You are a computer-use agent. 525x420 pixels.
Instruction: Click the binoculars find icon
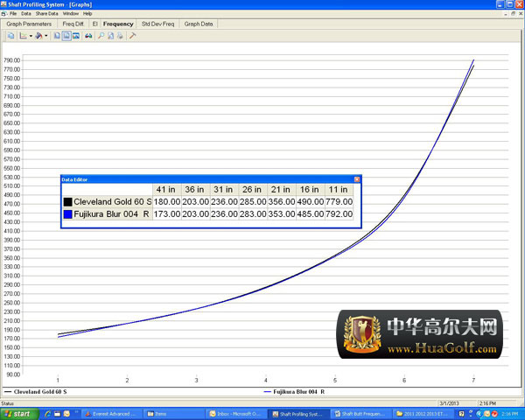click(87, 36)
